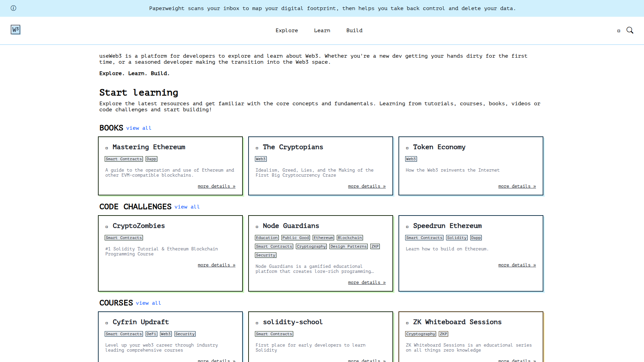644x362 pixels.
Task: Select Security tag on Cyfrin Updraft
Action: click(x=185, y=334)
